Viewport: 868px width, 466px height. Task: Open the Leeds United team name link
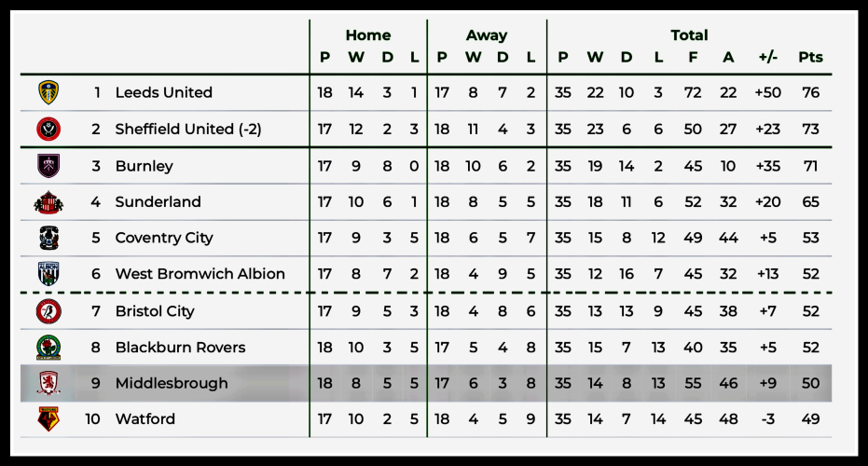pyautogui.click(x=163, y=92)
